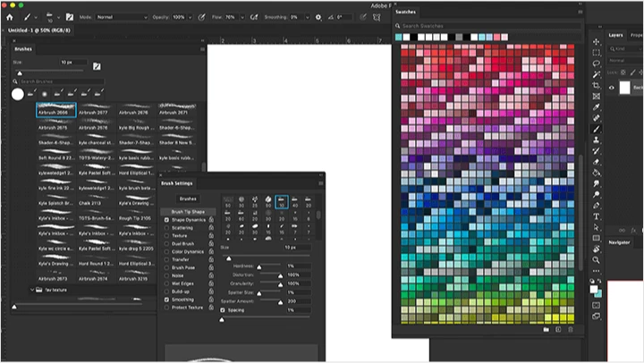Image resolution: width=644 pixels, height=363 pixels.
Task: Create new swatch group folder icon
Action: pos(547,329)
